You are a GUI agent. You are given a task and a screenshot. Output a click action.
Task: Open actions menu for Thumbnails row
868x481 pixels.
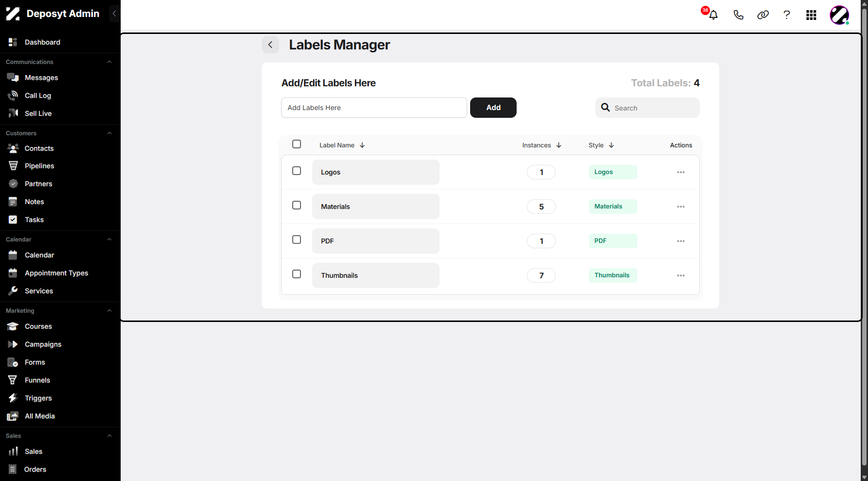(681, 275)
